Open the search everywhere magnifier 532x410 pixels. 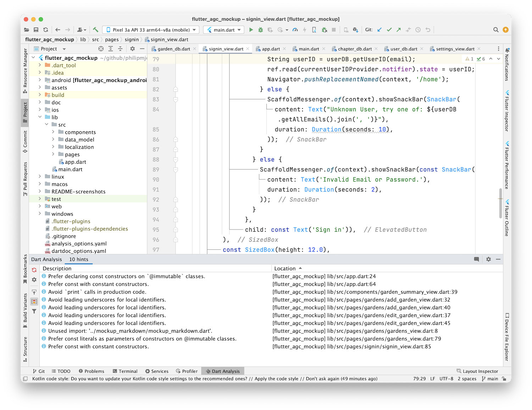click(x=496, y=30)
